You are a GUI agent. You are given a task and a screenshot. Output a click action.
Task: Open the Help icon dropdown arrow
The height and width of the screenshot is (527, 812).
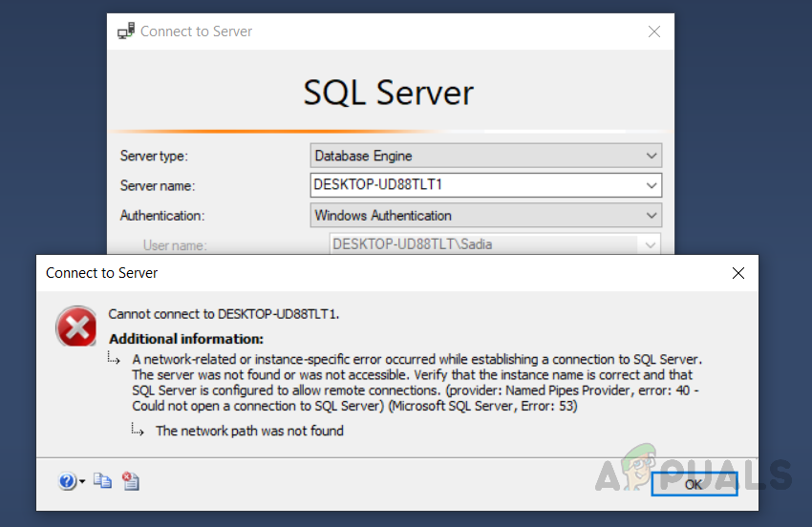pos(82,482)
